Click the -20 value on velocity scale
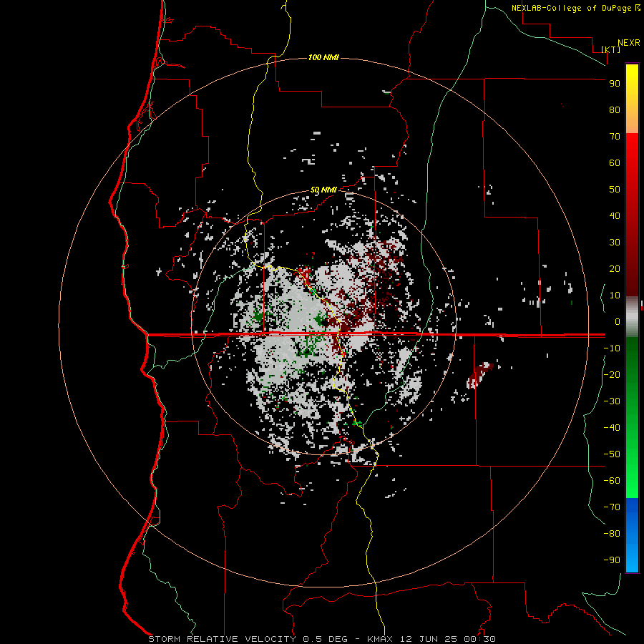Image resolution: width=644 pixels, height=644 pixels. point(612,374)
